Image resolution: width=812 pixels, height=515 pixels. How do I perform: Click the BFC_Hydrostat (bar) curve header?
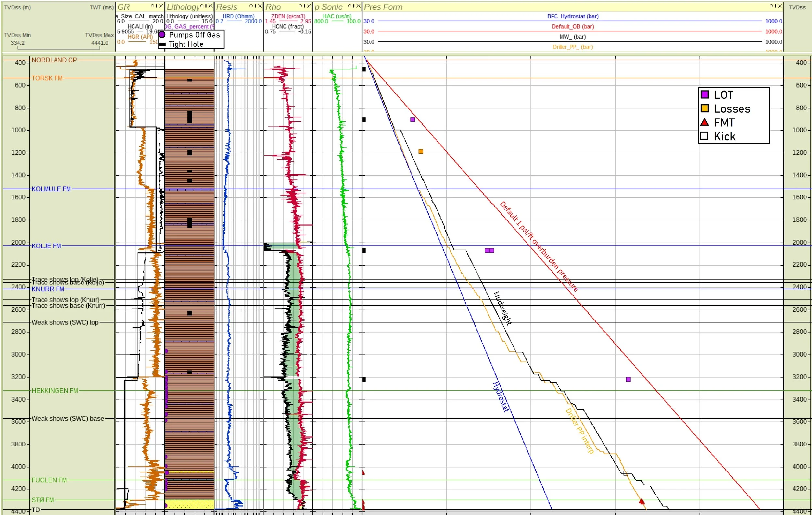point(573,16)
